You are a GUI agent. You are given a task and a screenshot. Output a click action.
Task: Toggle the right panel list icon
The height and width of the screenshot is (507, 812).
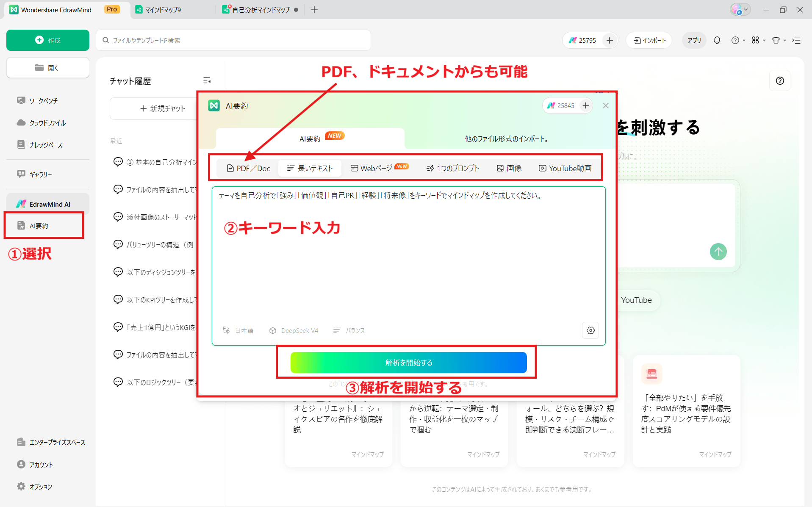pos(796,40)
